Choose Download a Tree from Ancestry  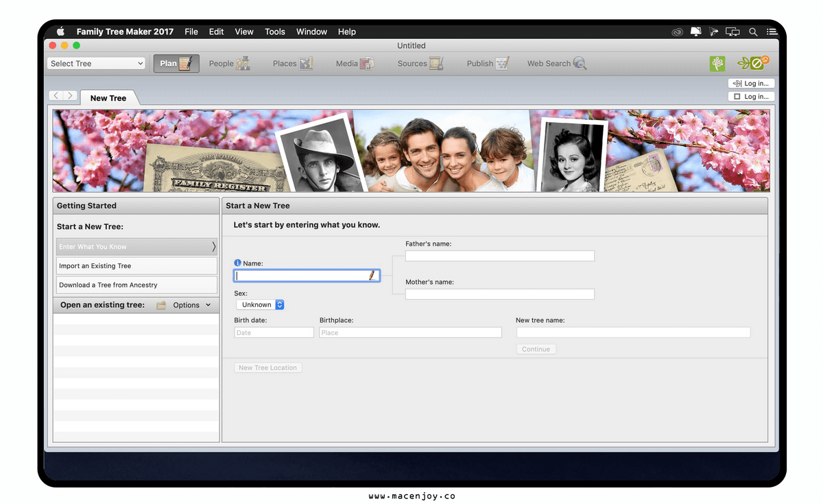136,285
